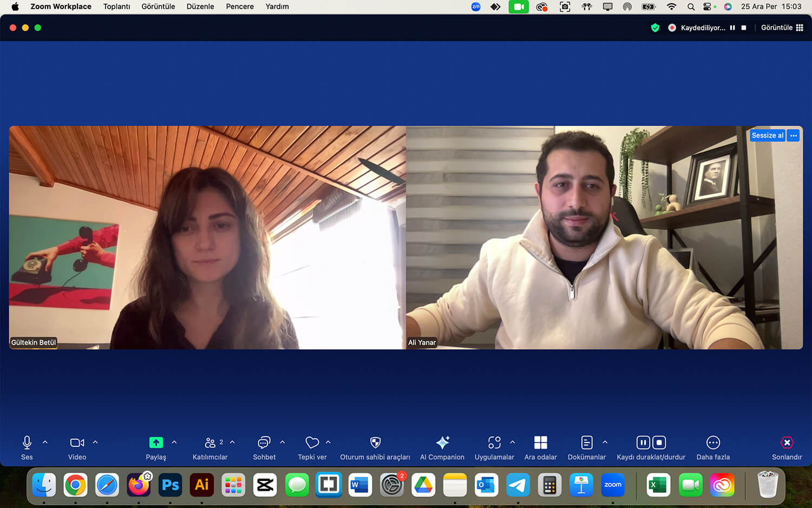
Task: Open the Görüntüle view layout dropdown
Action: tap(782, 28)
